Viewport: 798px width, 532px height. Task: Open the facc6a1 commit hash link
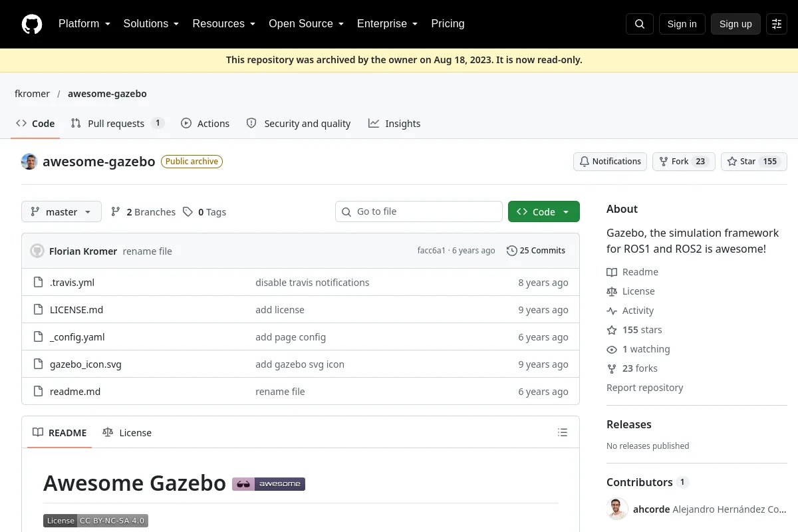(x=432, y=251)
